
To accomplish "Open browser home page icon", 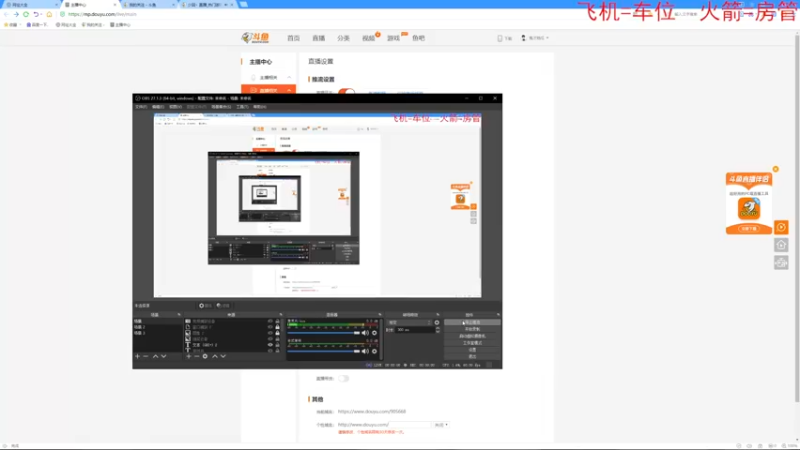I will [x=49, y=14].
